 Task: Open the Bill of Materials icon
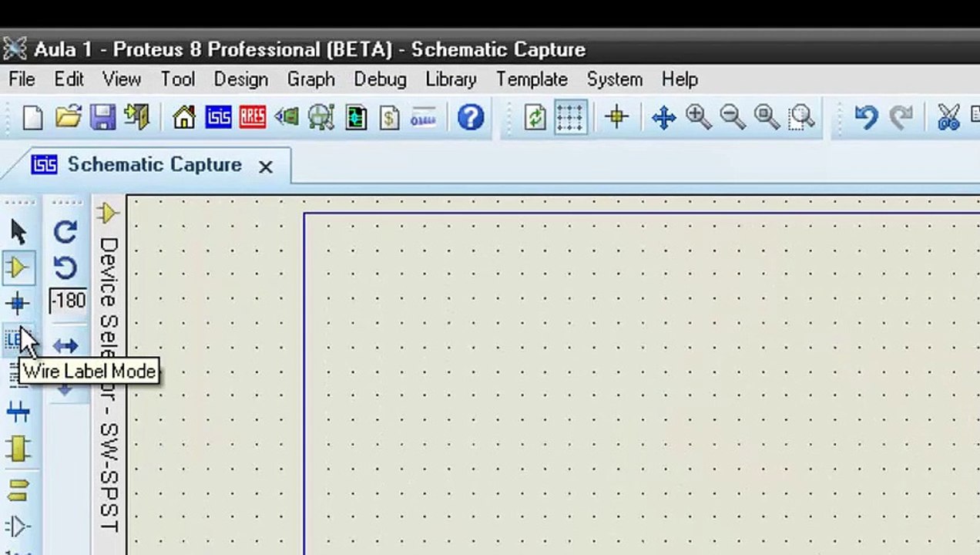coord(389,118)
